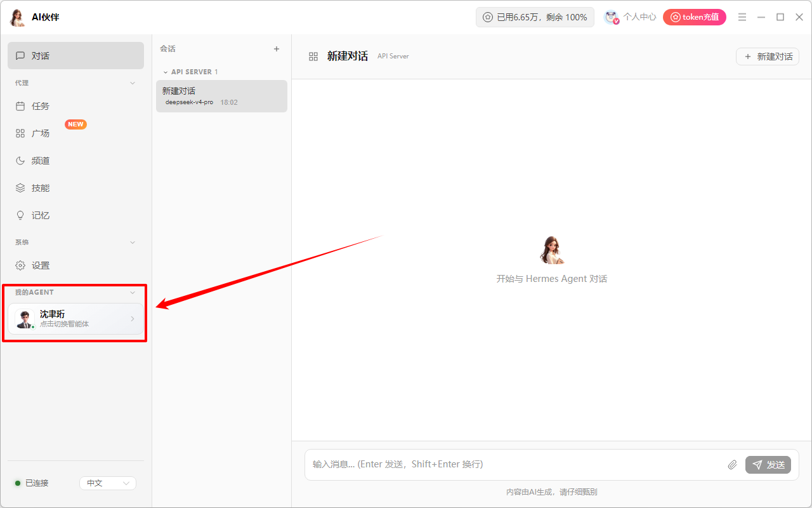Collapse the 代理 section chevron
Screen dimensions: 812x508
tap(133, 83)
